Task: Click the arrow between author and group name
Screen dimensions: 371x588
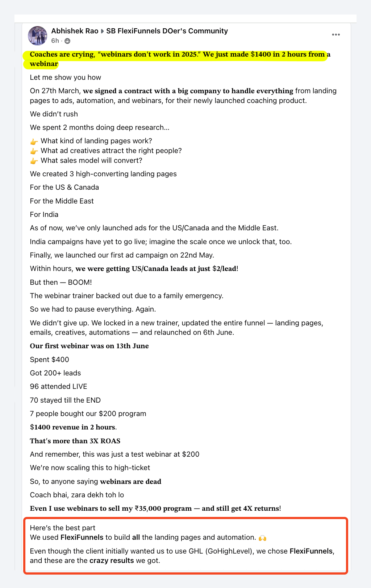Action: pyautogui.click(x=102, y=31)
